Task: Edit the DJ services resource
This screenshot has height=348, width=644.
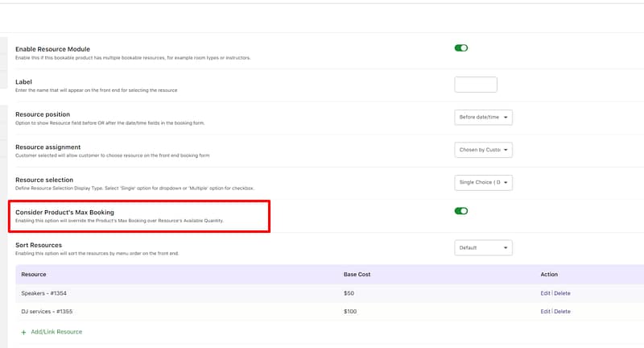Action: click(x=545, y=311)
